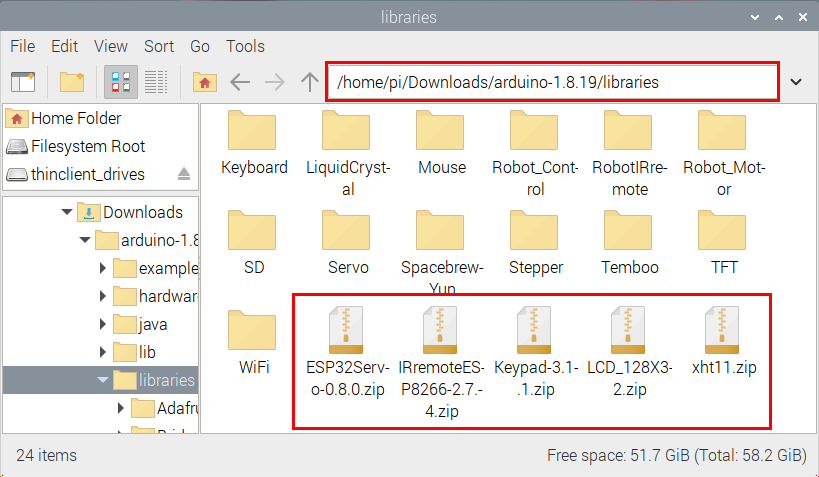Eject the thinclient_drives volume

[183, 174]
